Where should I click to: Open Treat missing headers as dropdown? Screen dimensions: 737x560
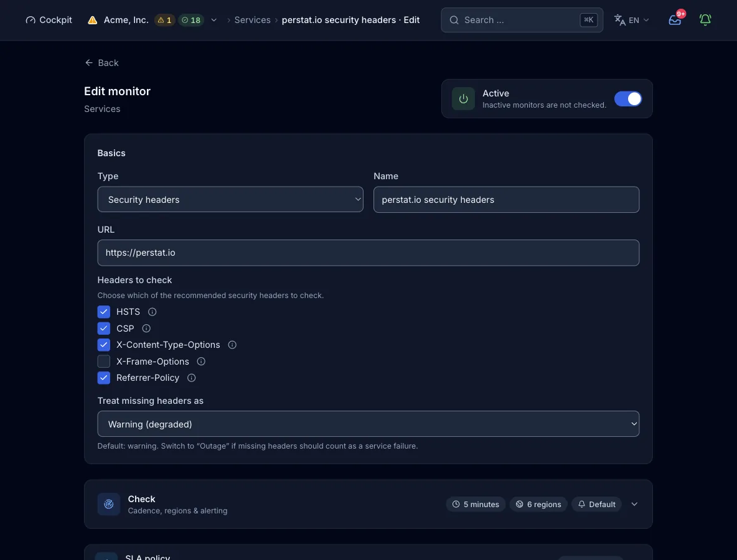368,424
